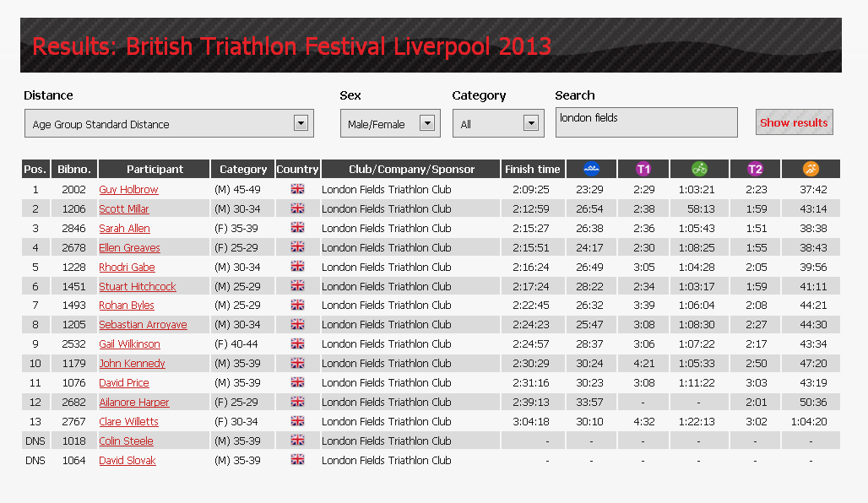Image resolution: width=868 pixels, height=503 pixels.
Task: Click the swim wave icon column header
Action: pyautogui.click(x=591, y=169)
